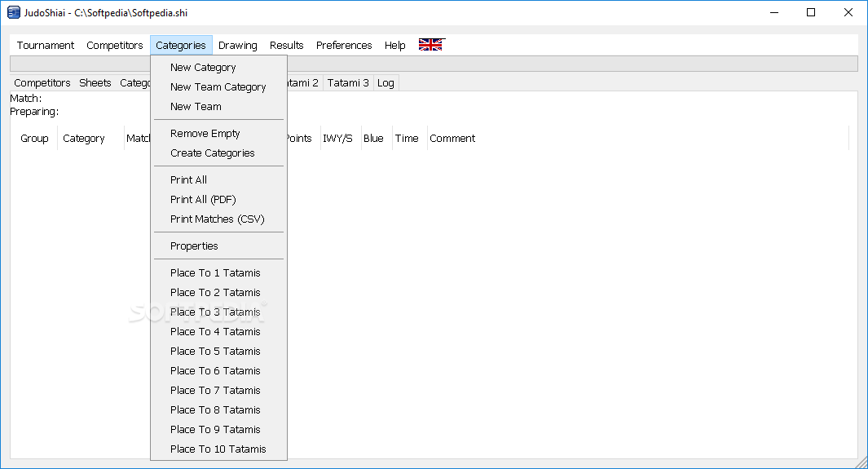This screenshot has width=868, height=469.
Task: Choose Print Matches (CSV) entry
Action: [x=218, y=219]
